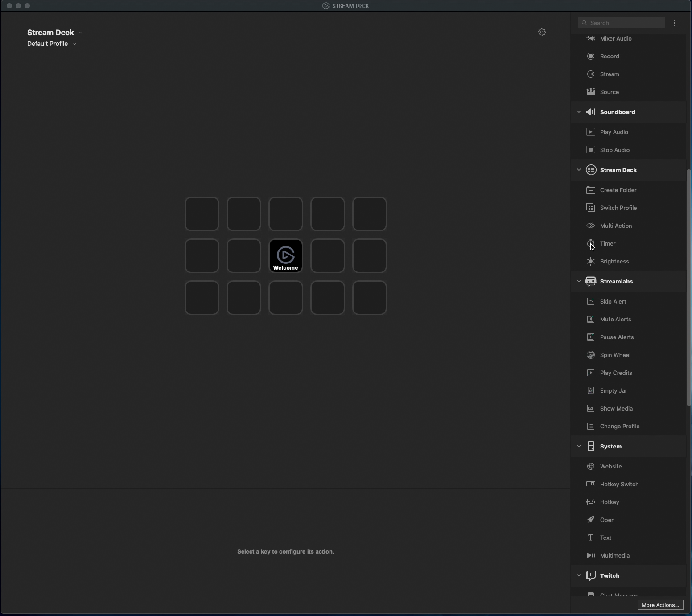Click the Switch Profile icon

click(x=591, y=208)
